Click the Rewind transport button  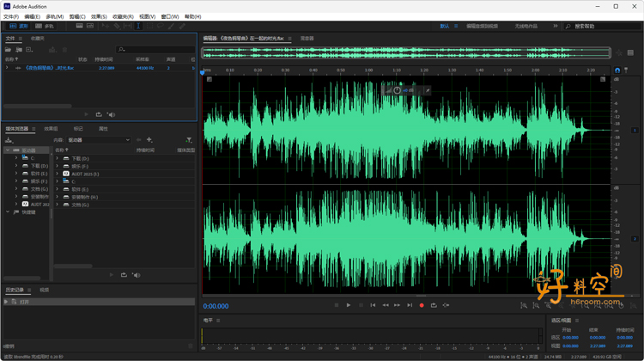[x=386, y=305]
